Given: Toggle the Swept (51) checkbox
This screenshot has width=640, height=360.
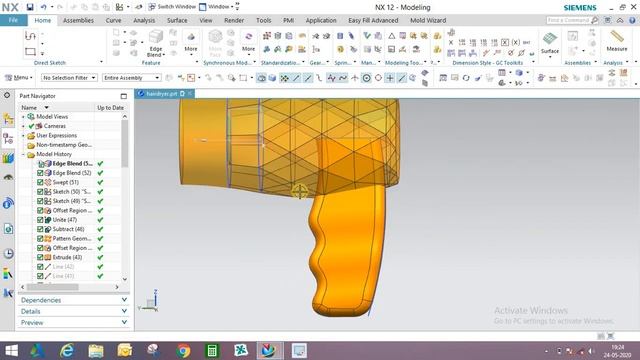Looking at the screenshot, I should (x=40, y=182).
